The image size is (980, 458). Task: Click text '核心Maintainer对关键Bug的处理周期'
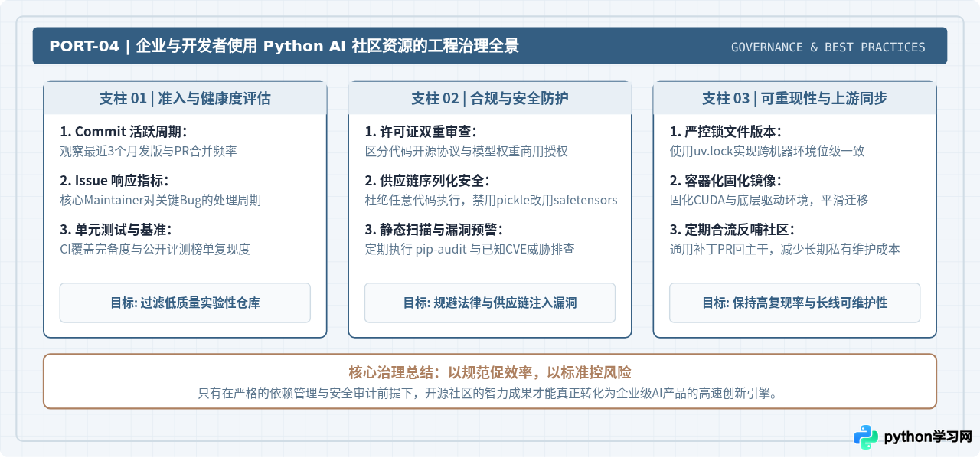[x=161, y=200]
